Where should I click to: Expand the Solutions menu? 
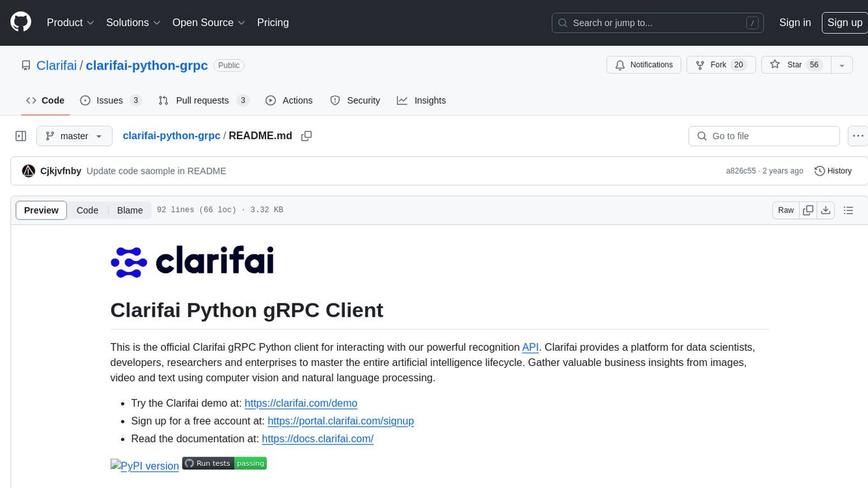coord(133,22)
